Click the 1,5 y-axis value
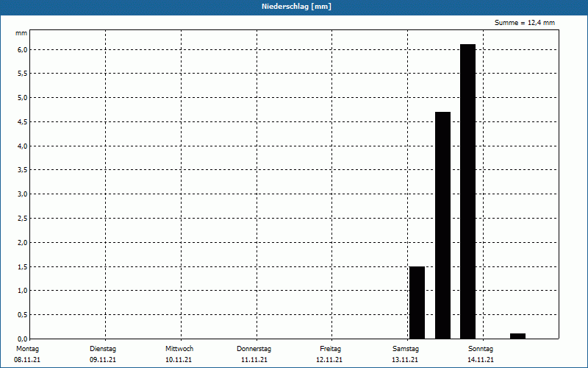The image size is (588, 368). 23,266
